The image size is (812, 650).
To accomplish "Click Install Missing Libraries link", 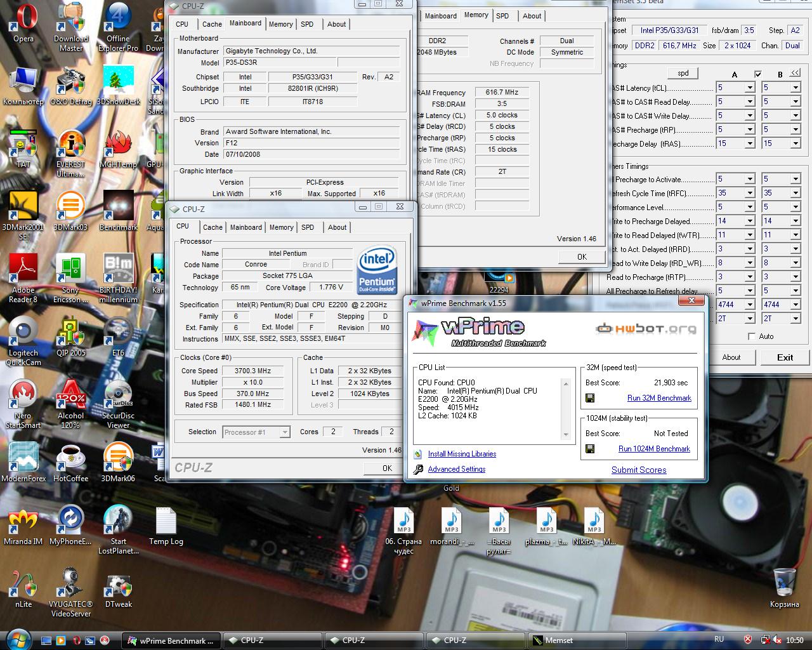I will (462, 454).
